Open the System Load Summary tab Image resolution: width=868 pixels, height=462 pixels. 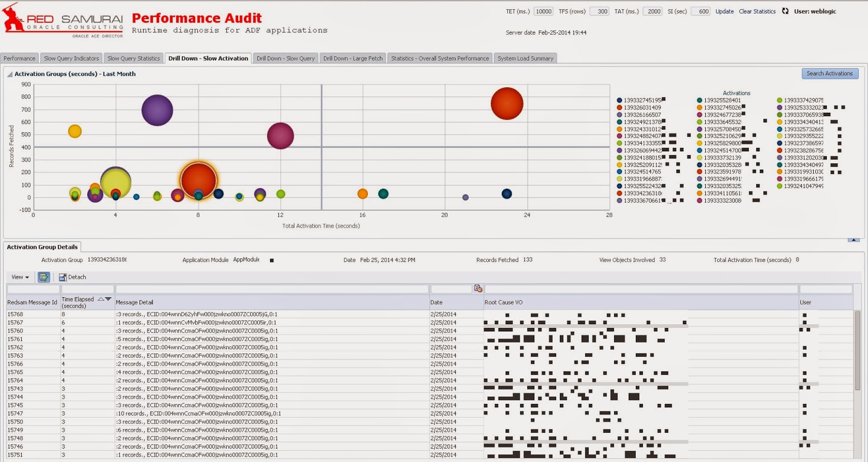tap(525, 58)
